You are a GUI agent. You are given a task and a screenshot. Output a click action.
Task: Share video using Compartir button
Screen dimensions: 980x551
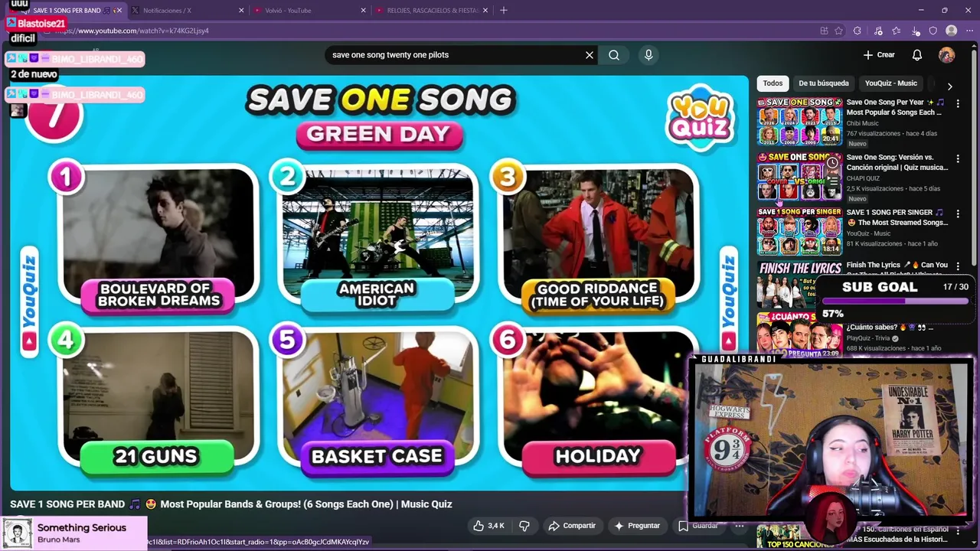[572, 526]
